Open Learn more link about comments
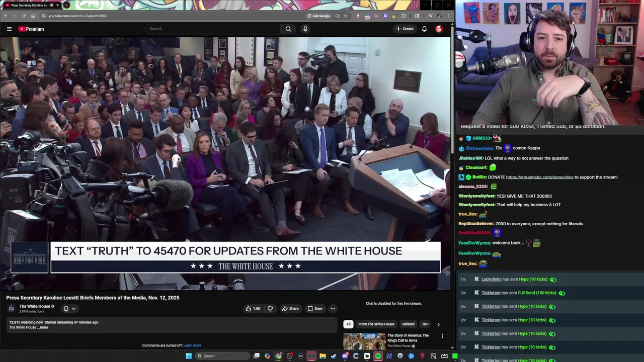 point(192,345)
